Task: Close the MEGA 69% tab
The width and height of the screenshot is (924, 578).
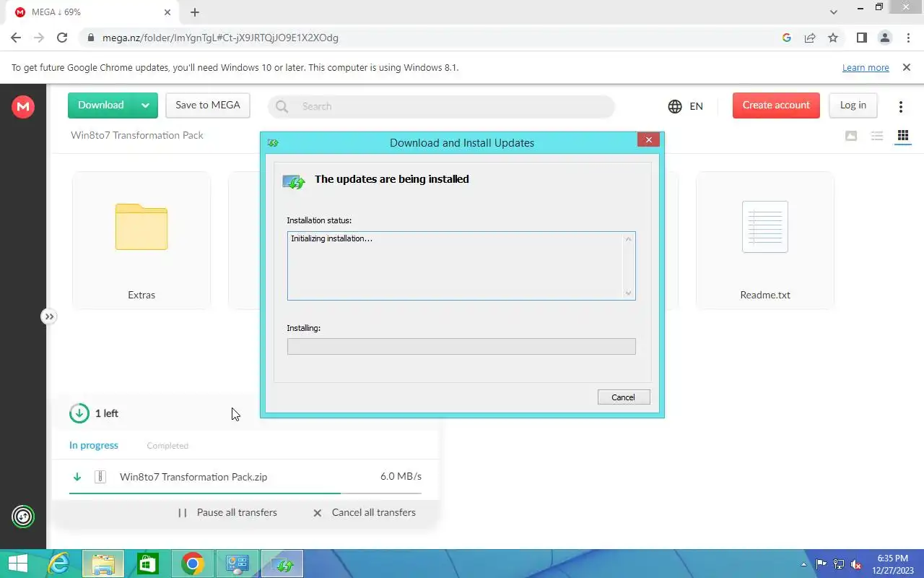Action: (167, 12)
